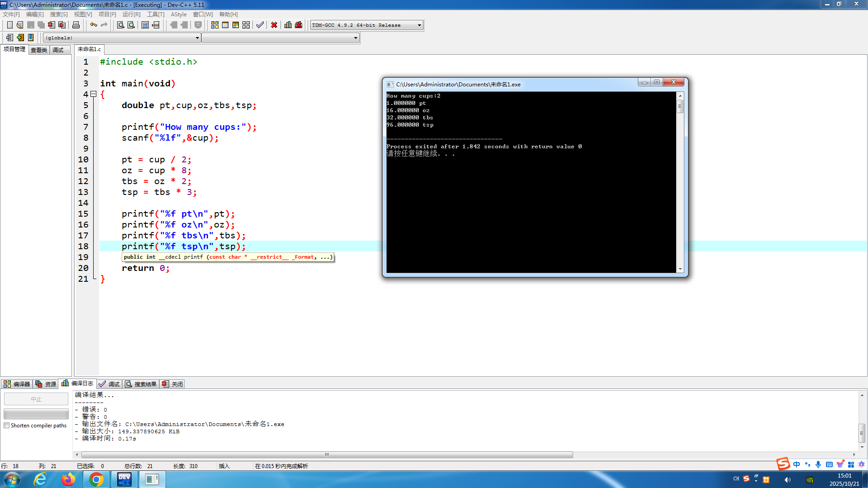Click the volume speaker tray icon
The height and width of the screenshot is (488, 868).
pyautogui.click(x=787, y=480)
